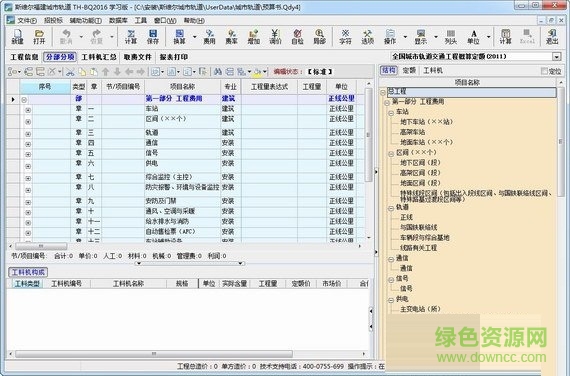Select the 工料机构成 tab
Screen dimensions: 570x376
(28, 272)
